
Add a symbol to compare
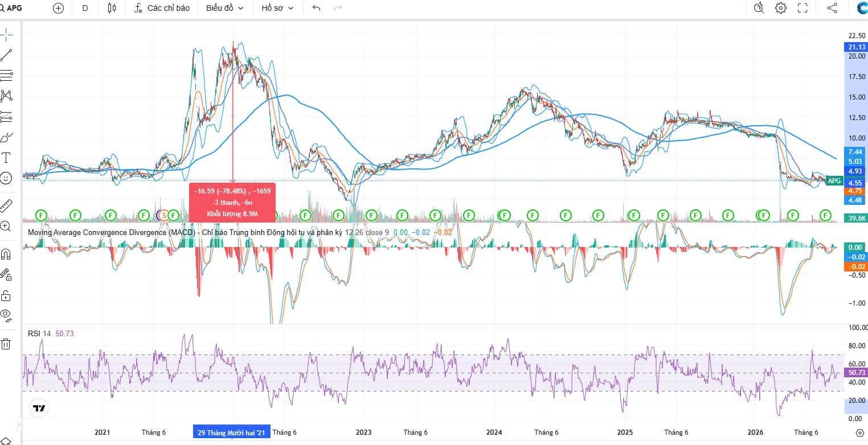click(58, 8)
